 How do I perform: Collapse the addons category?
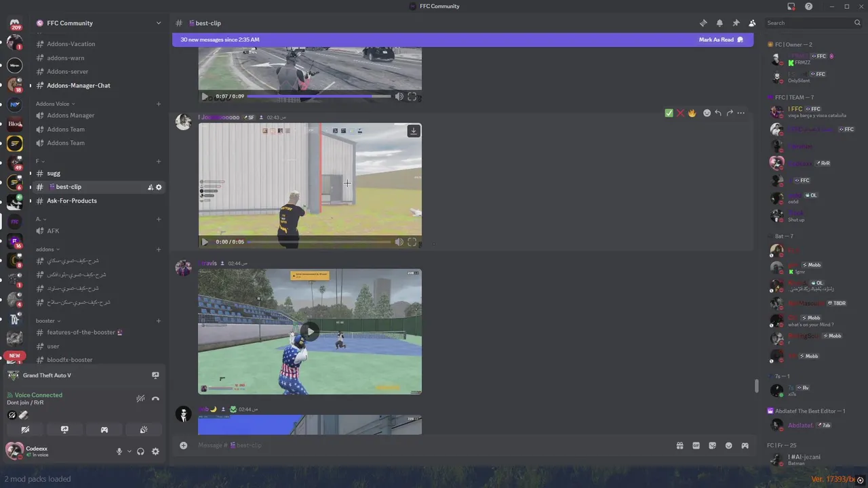tap(47, 249)
